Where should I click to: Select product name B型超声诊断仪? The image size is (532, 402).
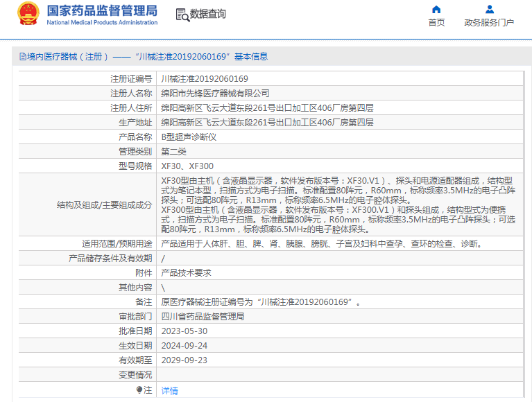click(x=189, y=137)
